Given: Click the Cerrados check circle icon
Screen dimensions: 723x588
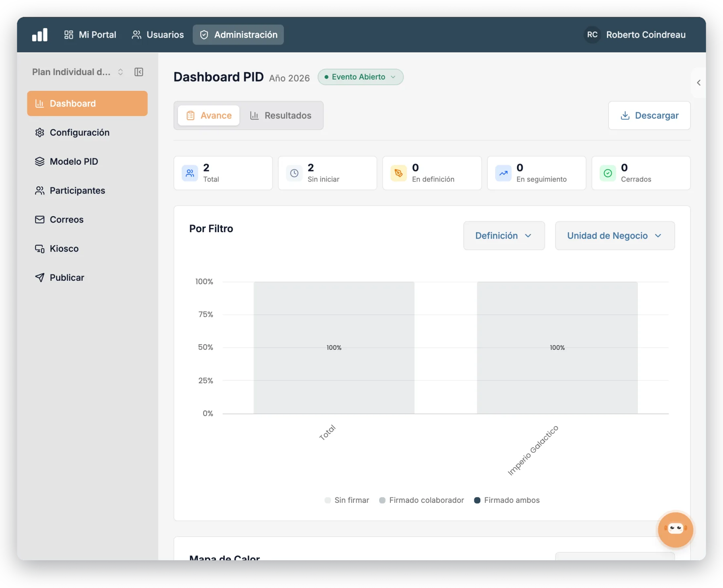Looking at the screenshot, I should [x=608, y=173].
